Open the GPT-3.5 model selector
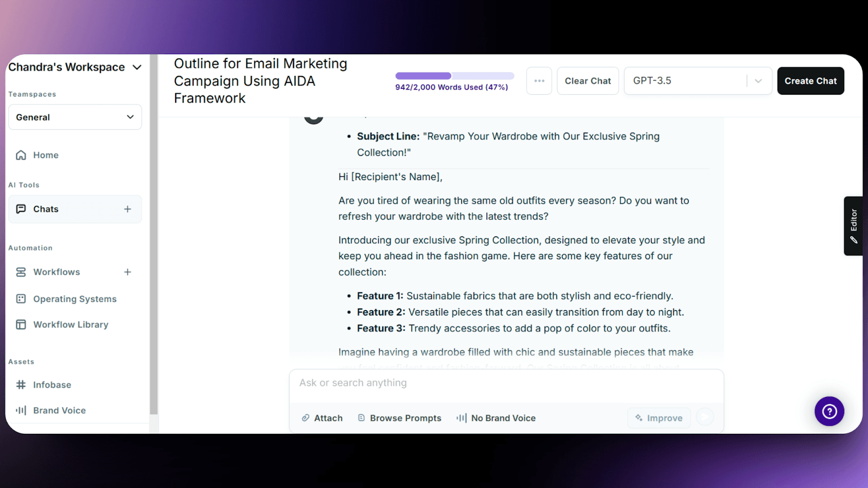868x488 pixels. point(698,81)
